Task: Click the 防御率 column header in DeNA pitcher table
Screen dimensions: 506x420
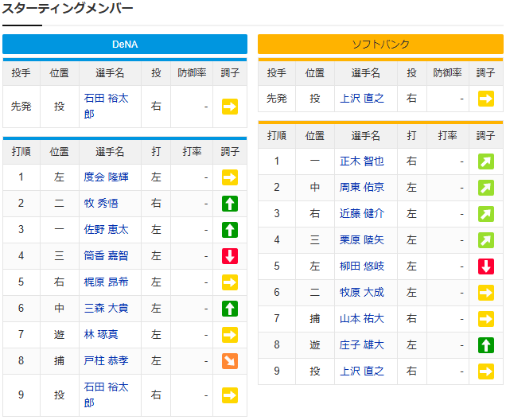Action: (x=192, y=73)
